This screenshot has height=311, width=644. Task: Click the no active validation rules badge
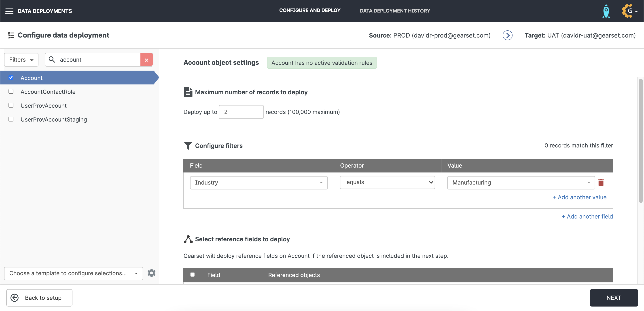pos(322,63)
